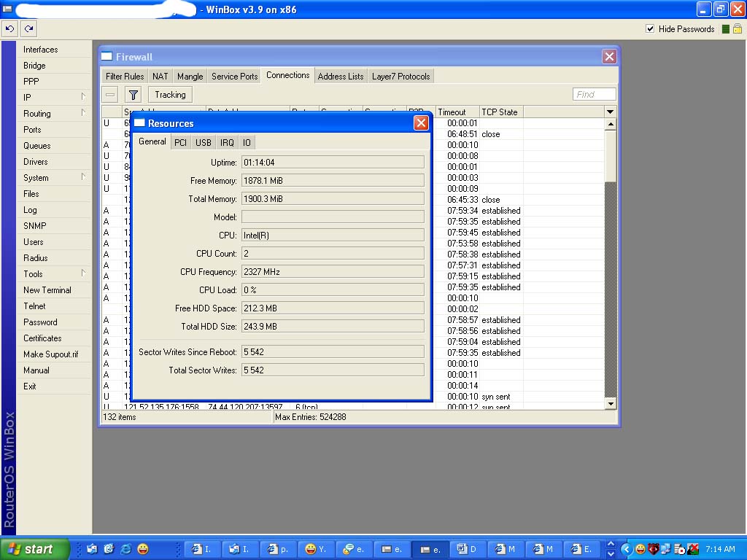Click the remove (minus) button in Firewall

(x=110, y=95)
